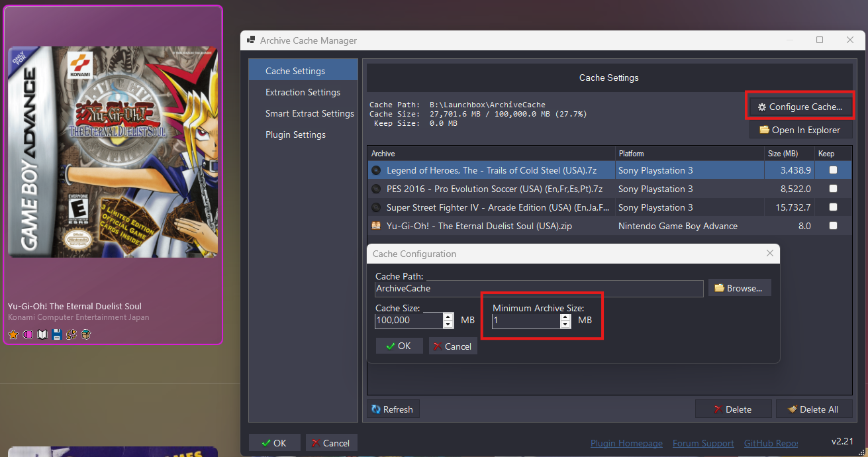Check Keep for Legend of Heroes archive
Screen dimensions: 868x457
click(x=833, y=170)
